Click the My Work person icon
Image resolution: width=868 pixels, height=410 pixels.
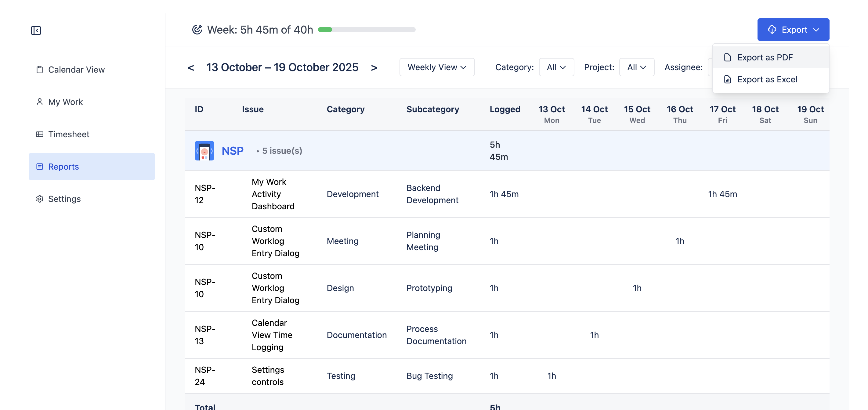click(x=39, y=102)
